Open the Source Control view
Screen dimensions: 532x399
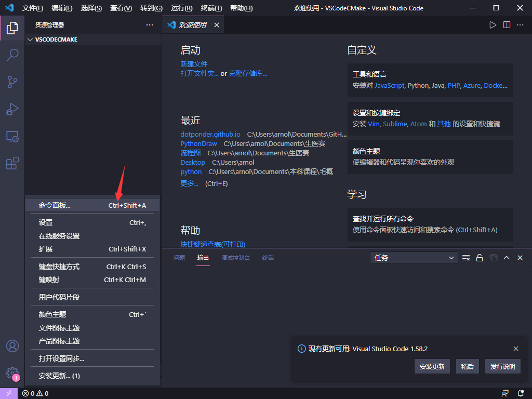(12, 82)
